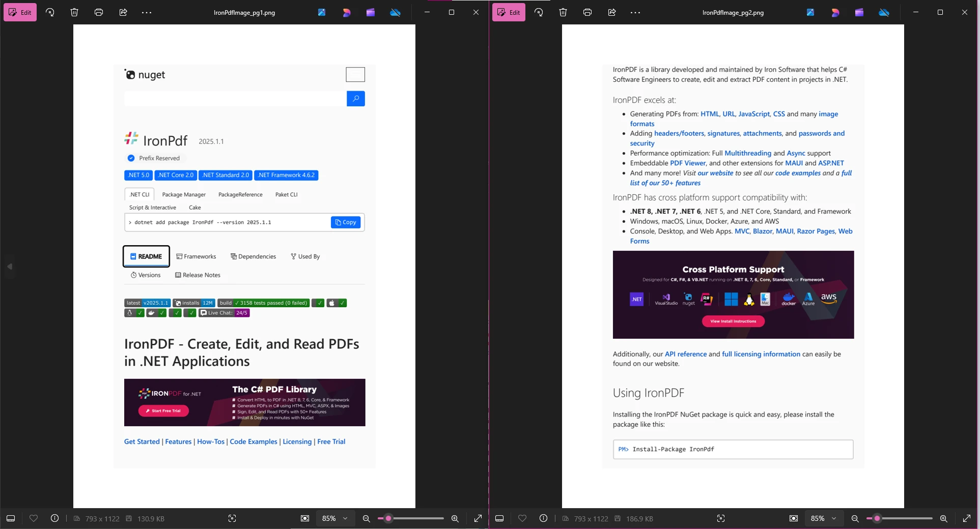
Task: Go to previous image using left arrow
Action: 10,267
